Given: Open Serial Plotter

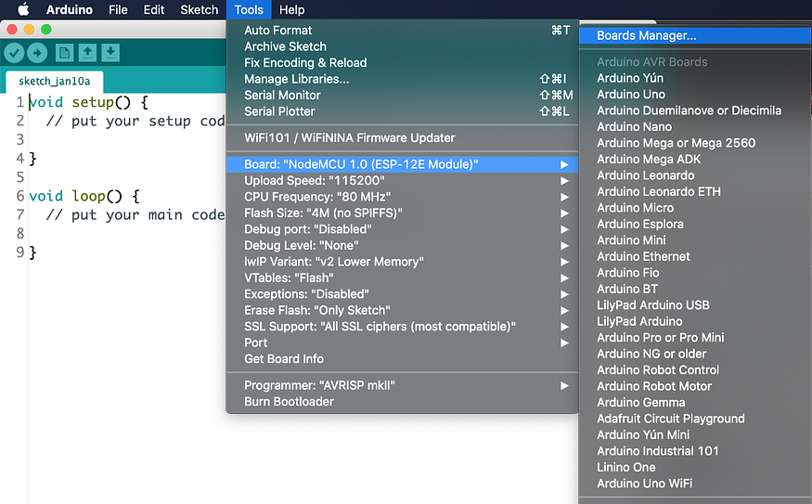Looking at the screenshot, I should [402, 111].
